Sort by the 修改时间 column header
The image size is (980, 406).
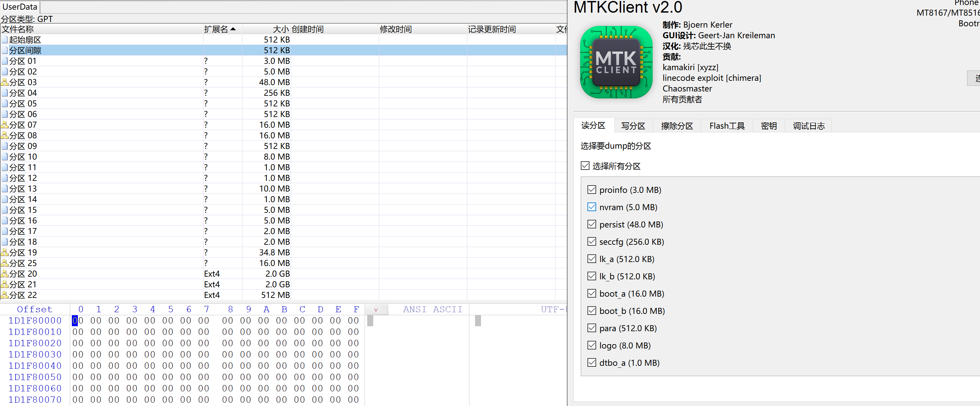tap(423, 29)
